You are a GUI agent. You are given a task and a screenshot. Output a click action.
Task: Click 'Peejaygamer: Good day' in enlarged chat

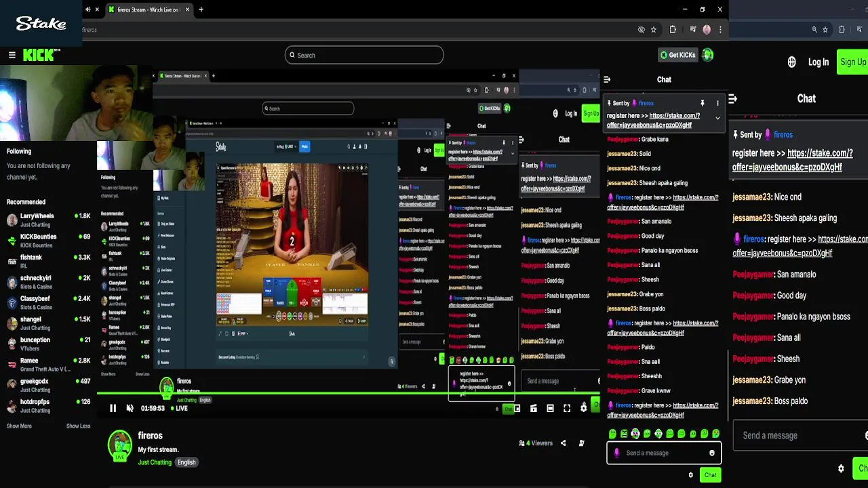tap(770, 296)
